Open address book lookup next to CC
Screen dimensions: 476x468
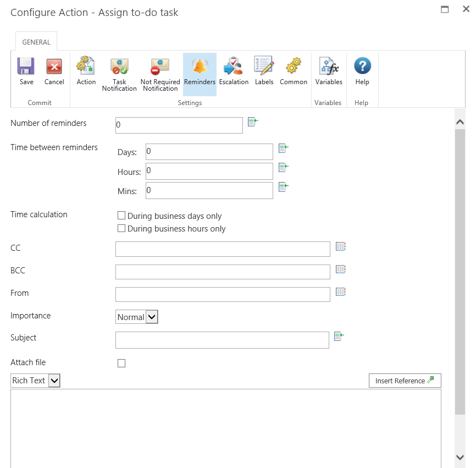pos(340,247)
